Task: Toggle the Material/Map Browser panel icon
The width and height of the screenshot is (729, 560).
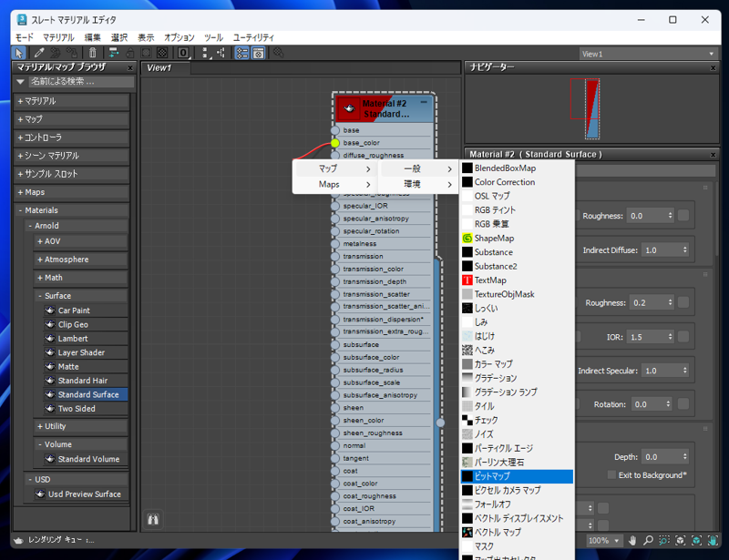Action: [x=241, y=54]
